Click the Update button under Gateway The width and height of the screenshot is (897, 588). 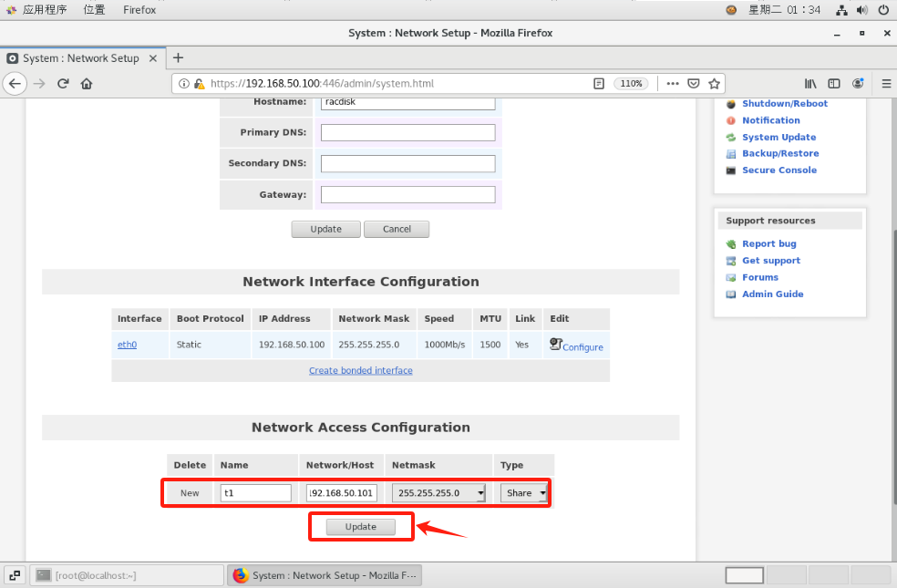[326, 230]
